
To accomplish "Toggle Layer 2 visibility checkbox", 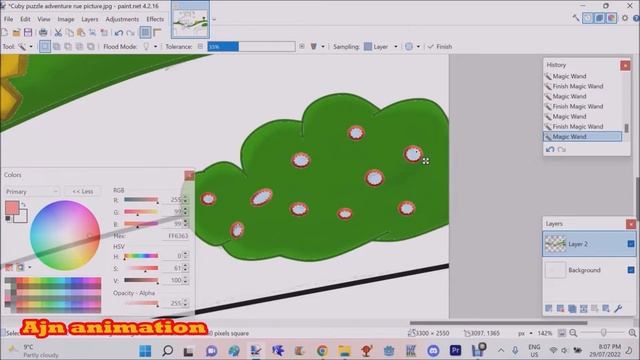I will tap(631, 244).
